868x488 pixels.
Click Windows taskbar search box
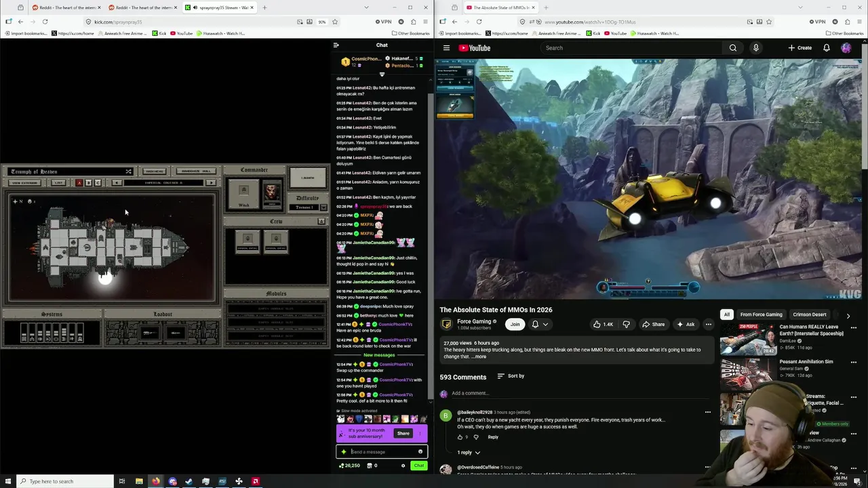click(64, 481)
